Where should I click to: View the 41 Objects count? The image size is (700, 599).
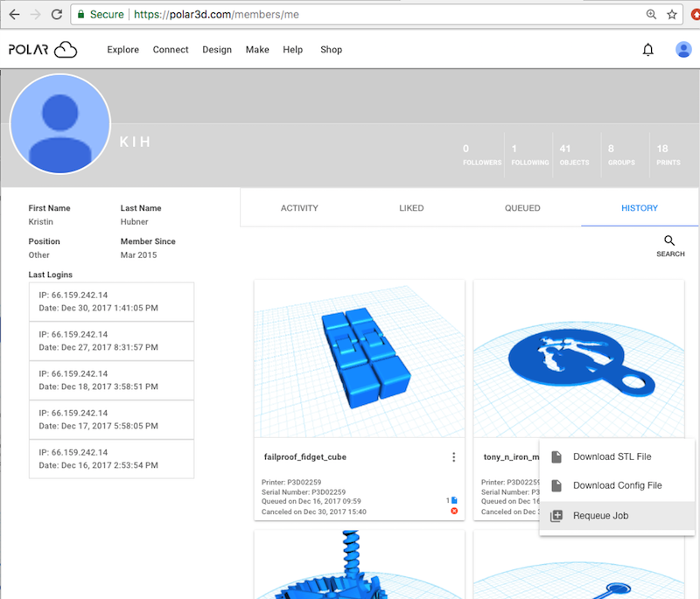click(x=574, y=155)
